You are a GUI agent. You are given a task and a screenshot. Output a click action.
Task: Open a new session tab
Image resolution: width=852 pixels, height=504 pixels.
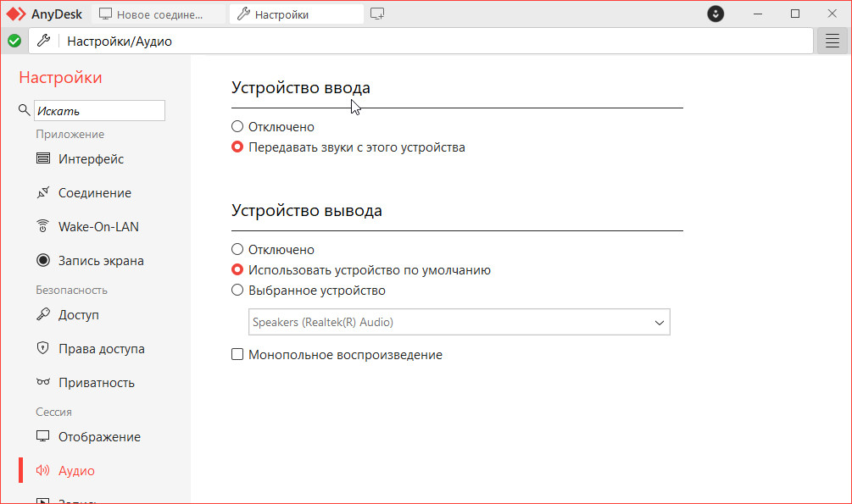pos(377,14)
